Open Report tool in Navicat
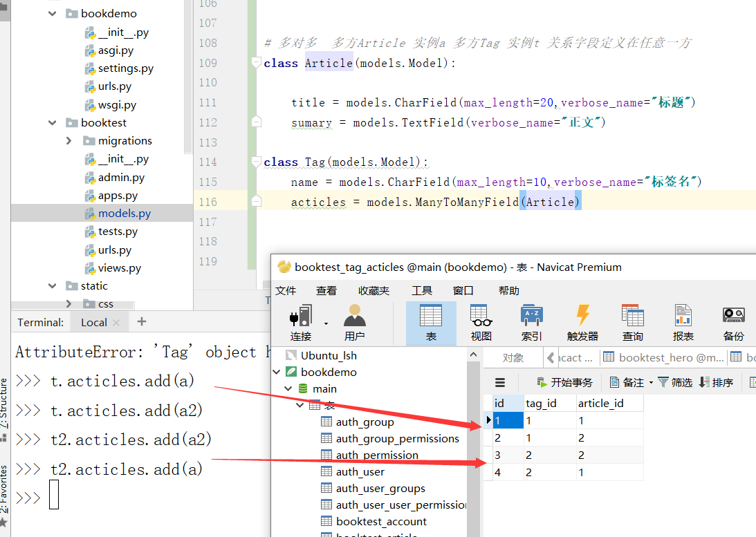The height and width of the screenshot is (537, 756). coord(683,323)
